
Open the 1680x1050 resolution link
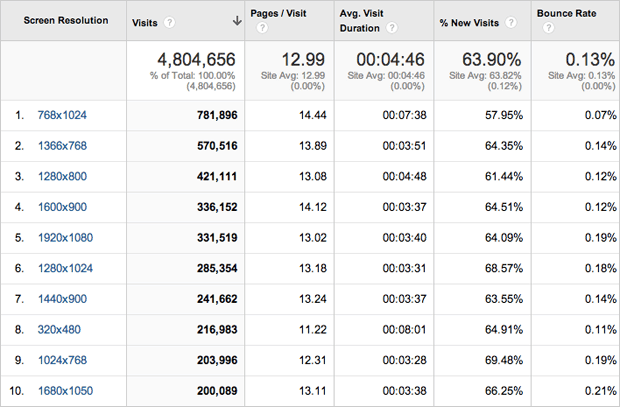click(65, 391)
